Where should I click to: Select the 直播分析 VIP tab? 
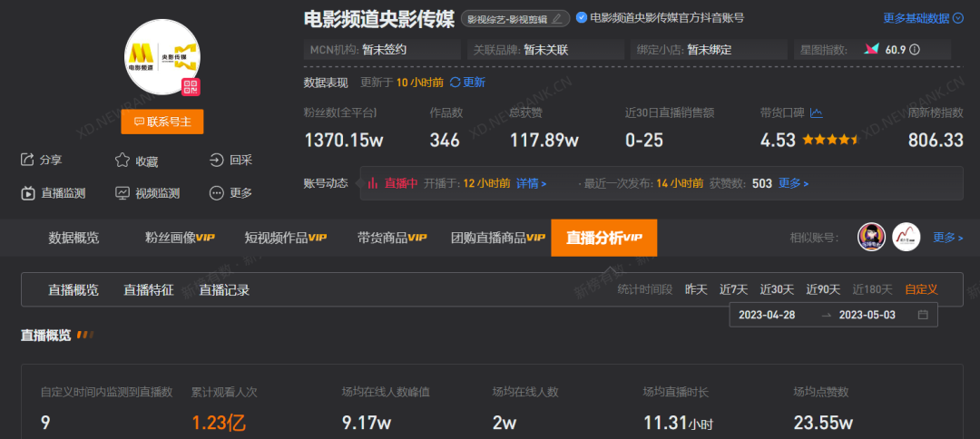(603, 238)
